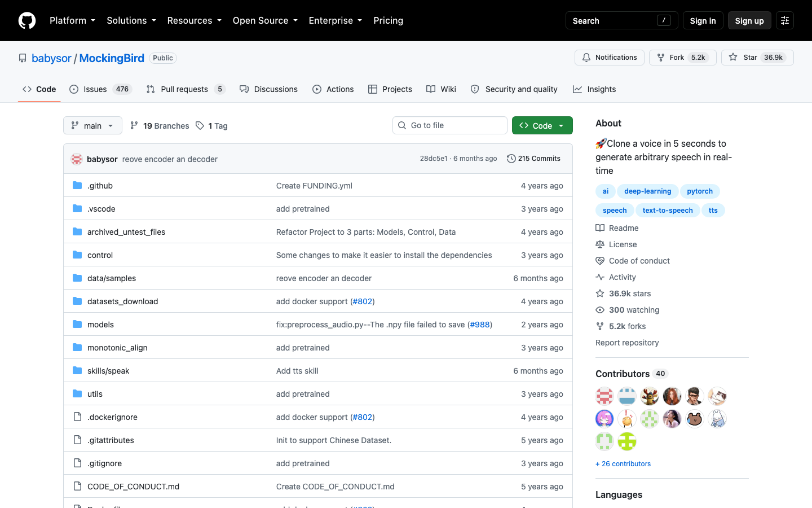
Task: Open the Report repository link
Action: (627, 343)
